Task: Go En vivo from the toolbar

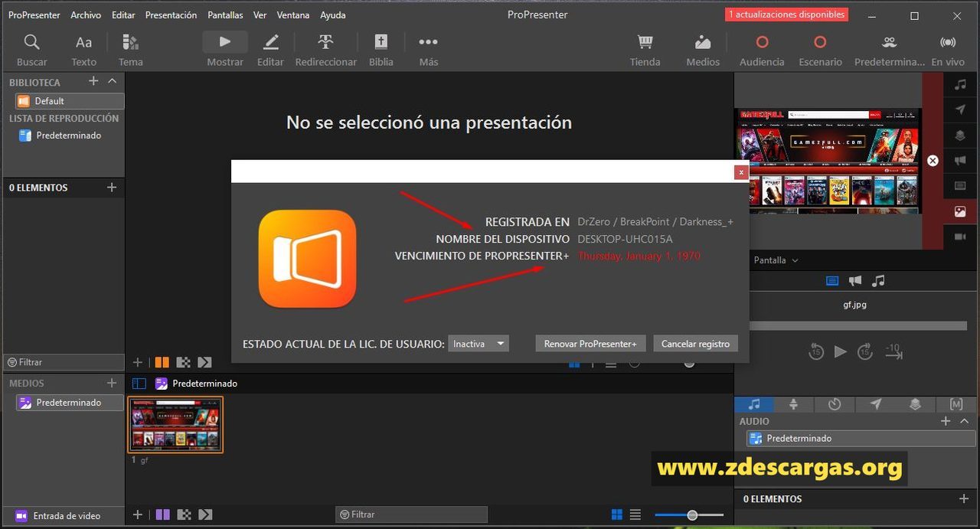Action: (x=948, y=51)
